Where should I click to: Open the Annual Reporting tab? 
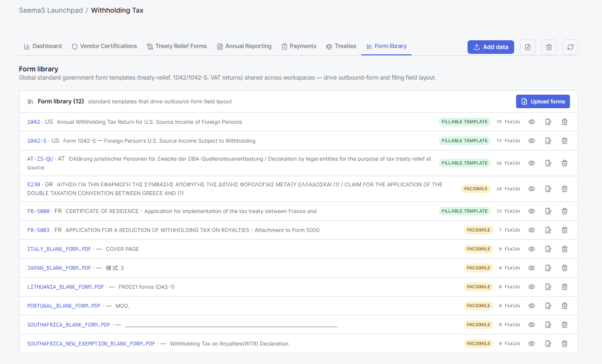244,46
